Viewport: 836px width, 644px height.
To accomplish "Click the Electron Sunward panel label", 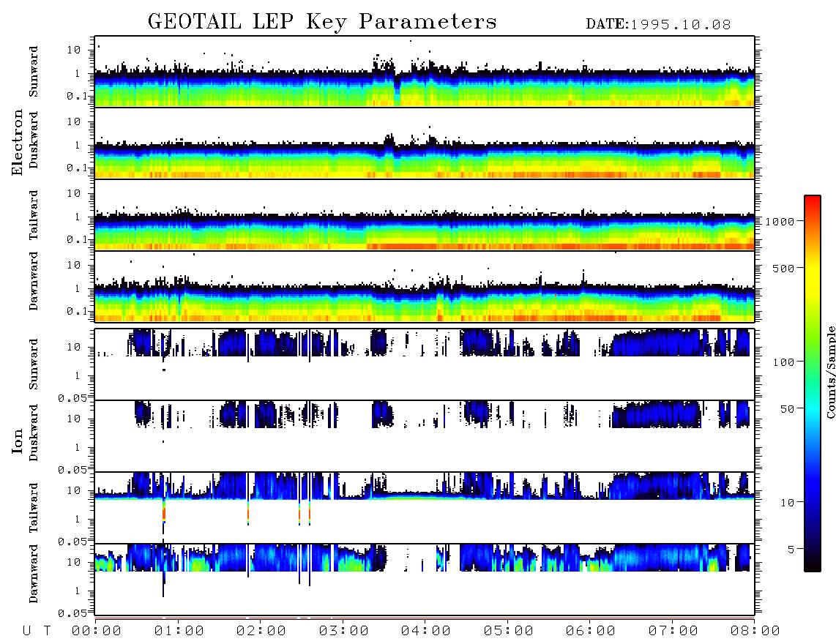I will (x=34, y=72).
